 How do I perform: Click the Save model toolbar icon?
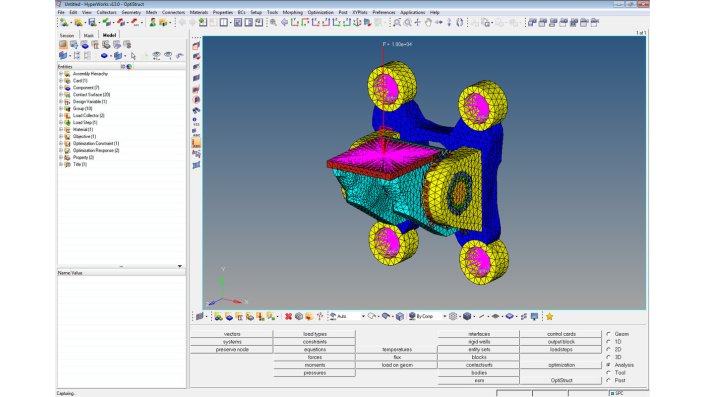pos(92,22)
